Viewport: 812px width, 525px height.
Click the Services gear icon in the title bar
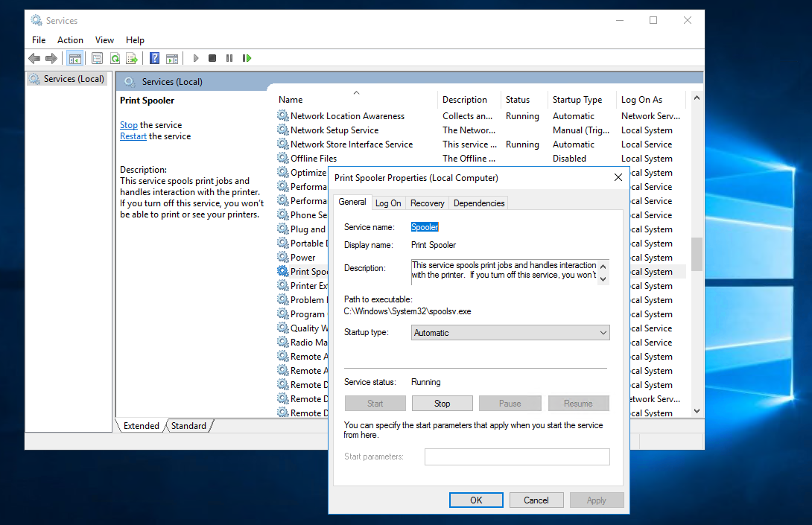[37, 20]
